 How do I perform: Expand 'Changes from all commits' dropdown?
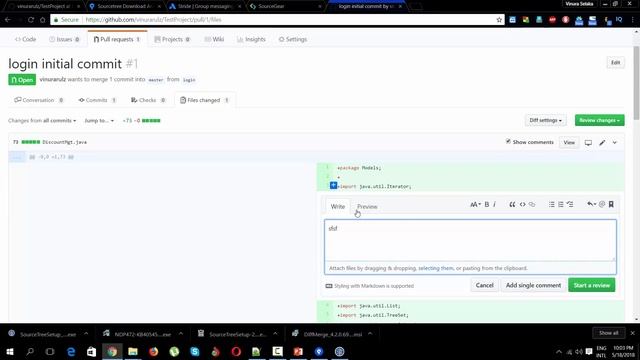coord(42,121)
